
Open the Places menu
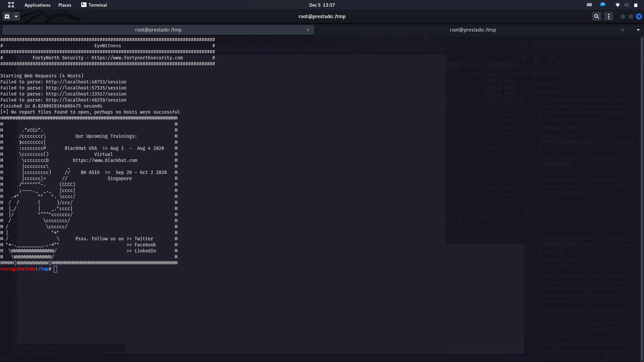pyautogui.click(x=64, y=5)
